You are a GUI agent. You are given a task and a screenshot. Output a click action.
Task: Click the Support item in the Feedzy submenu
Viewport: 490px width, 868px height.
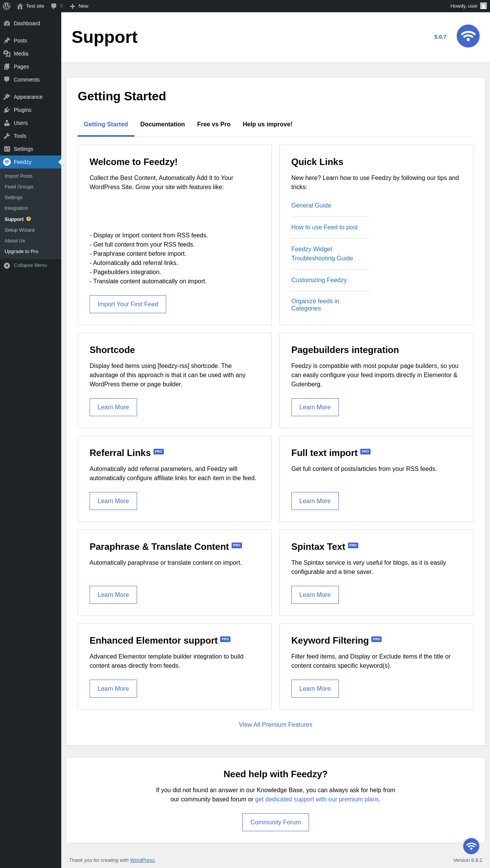pos(14,219)
